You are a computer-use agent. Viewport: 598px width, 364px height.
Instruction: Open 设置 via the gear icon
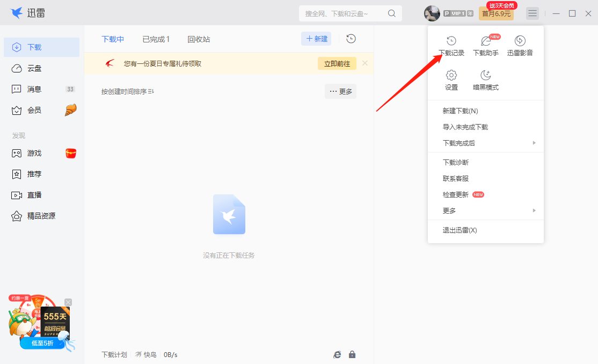(x=451, y=81)
